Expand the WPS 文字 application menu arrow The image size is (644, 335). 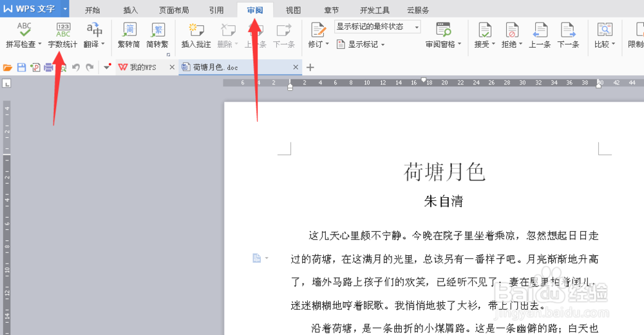pos(65,8)
